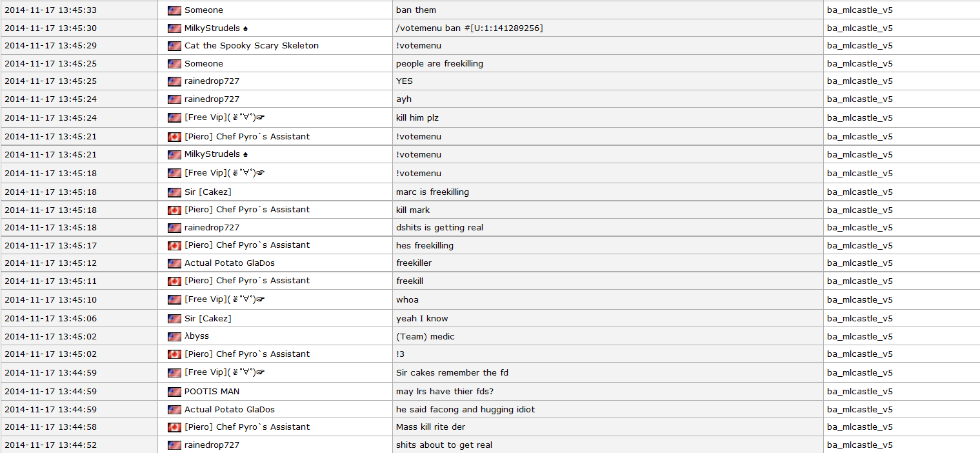980x453 pixels.
Task: Click the timestamp 2014-11-17 13:45:33
Action: click(50, 10)
